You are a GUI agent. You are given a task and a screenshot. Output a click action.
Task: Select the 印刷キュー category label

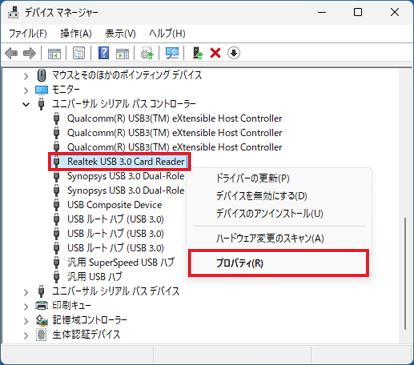[71, 305]
